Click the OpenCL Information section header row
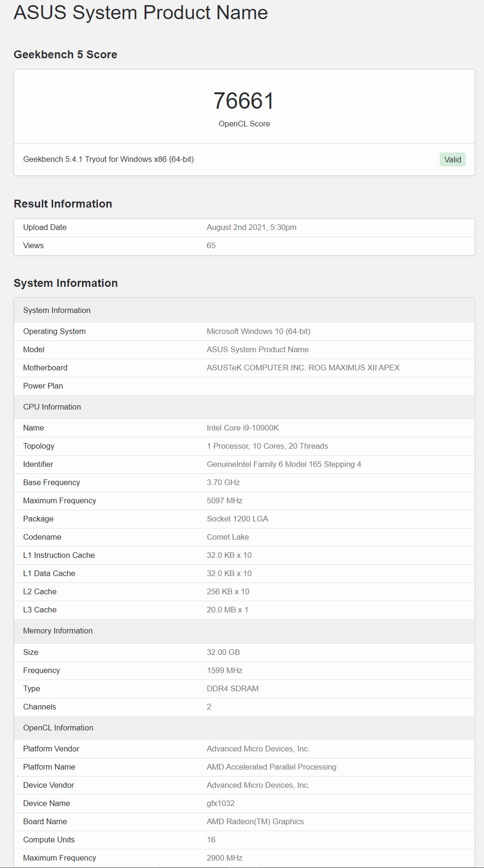 pos(244,728)
